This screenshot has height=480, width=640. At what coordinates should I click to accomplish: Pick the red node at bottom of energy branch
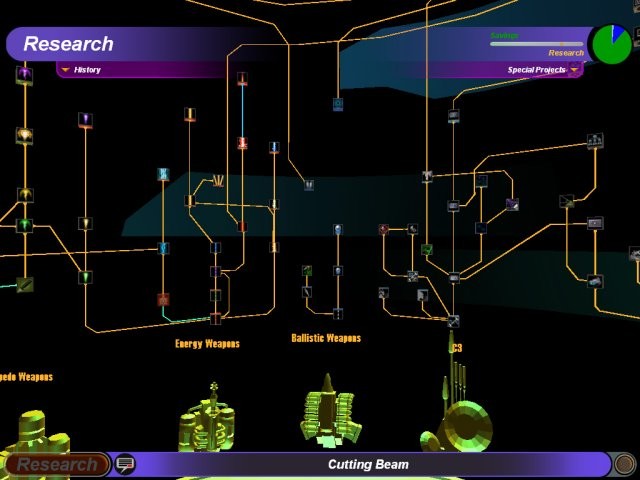pos(163,299)
